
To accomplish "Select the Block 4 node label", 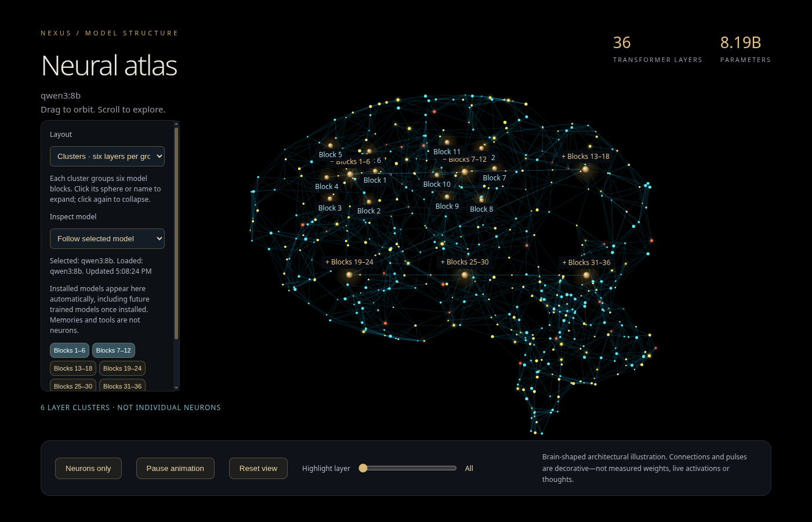I will point(327,187).
